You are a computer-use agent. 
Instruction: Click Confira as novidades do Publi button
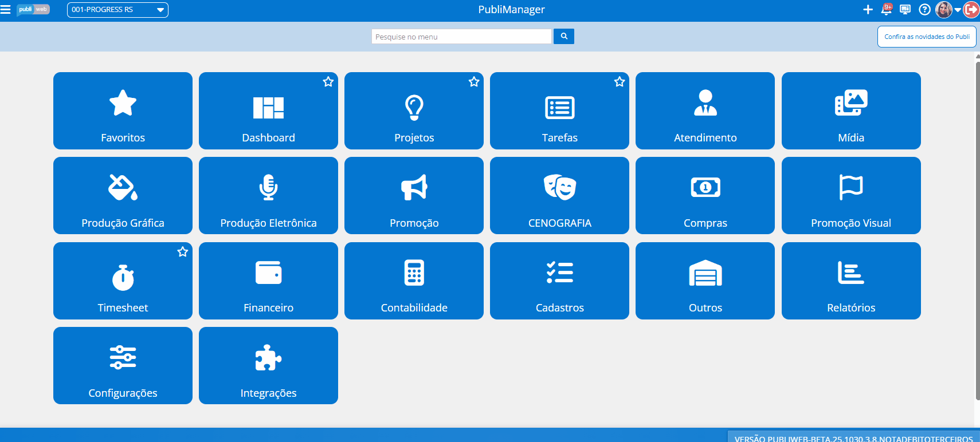927,37
